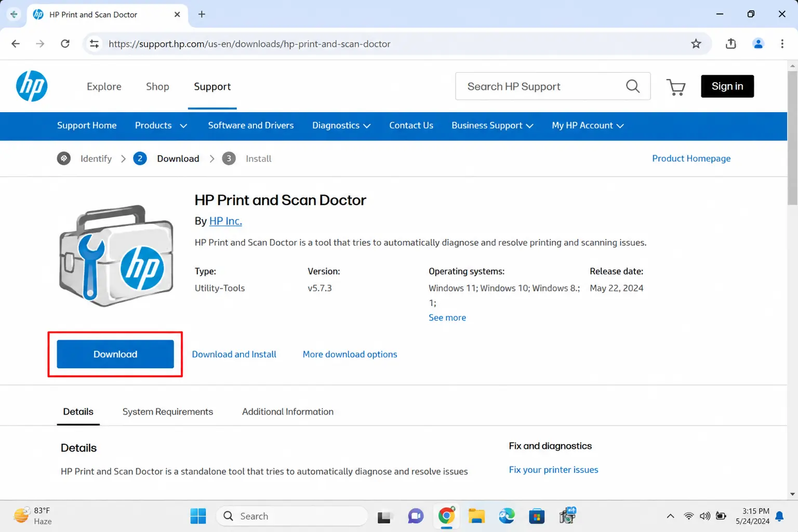The height and width of the screenshot is (532, 798).
Task: Open the Product Homepage link
Action: point(691,158)
